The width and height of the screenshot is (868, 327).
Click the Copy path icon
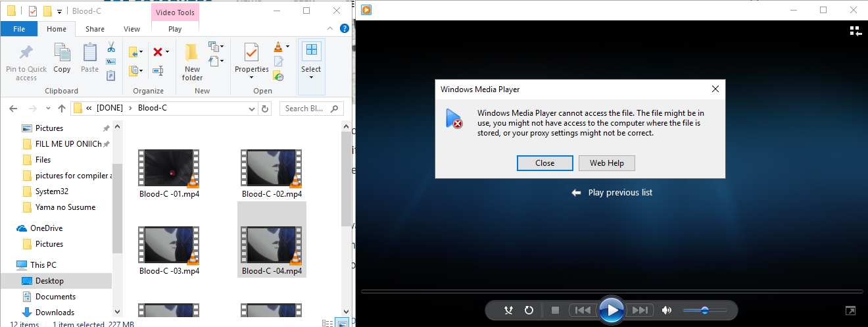tap(111, 62)
